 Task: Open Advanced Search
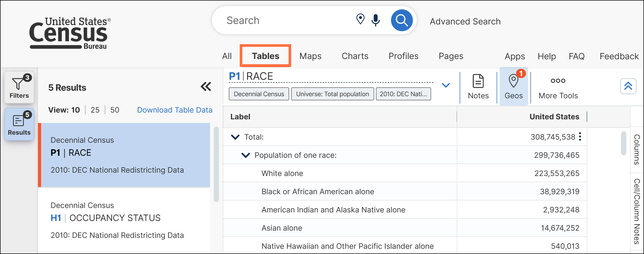[465, 21]
